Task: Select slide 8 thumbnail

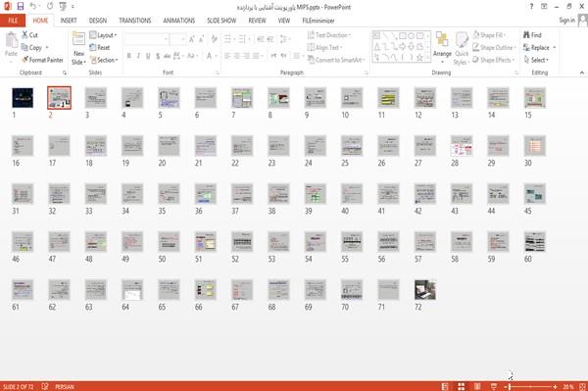Action: [278, 98]
